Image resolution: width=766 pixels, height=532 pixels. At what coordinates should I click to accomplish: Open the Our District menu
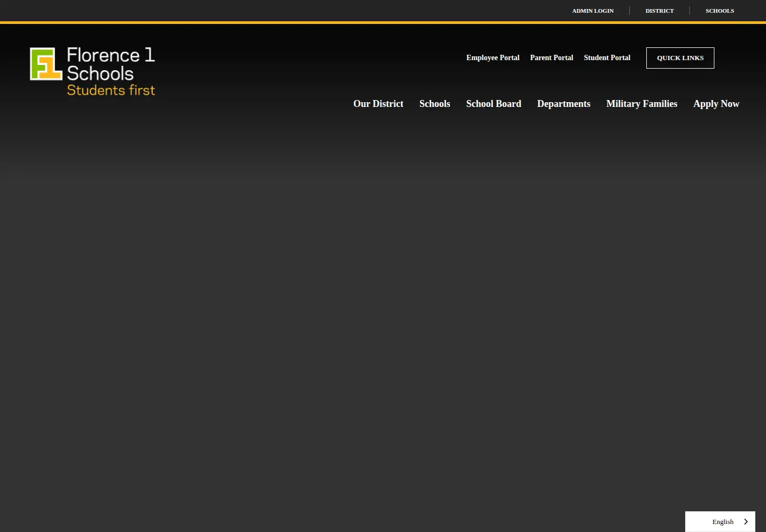378,104
